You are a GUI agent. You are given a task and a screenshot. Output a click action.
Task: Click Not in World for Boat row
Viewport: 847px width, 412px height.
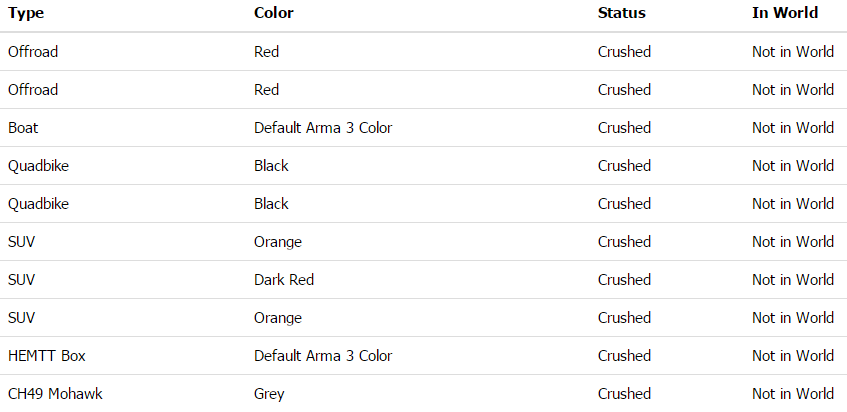click(793, 128)
